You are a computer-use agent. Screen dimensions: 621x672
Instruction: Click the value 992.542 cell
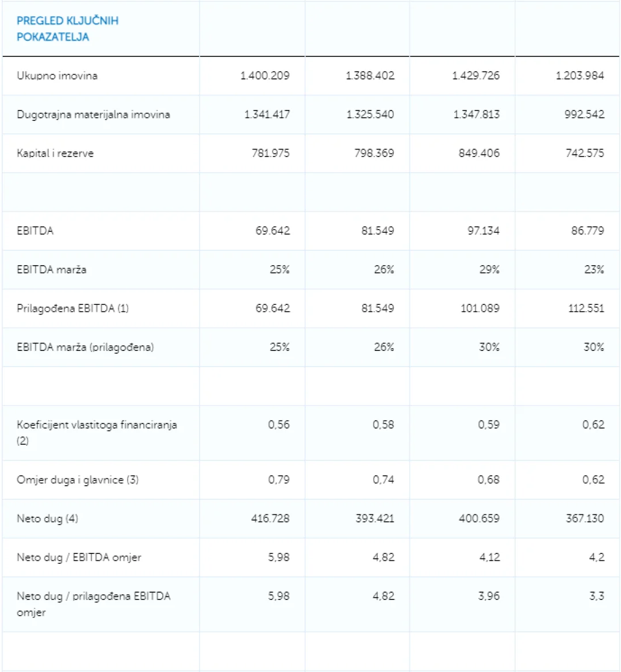tap(584, 114)
